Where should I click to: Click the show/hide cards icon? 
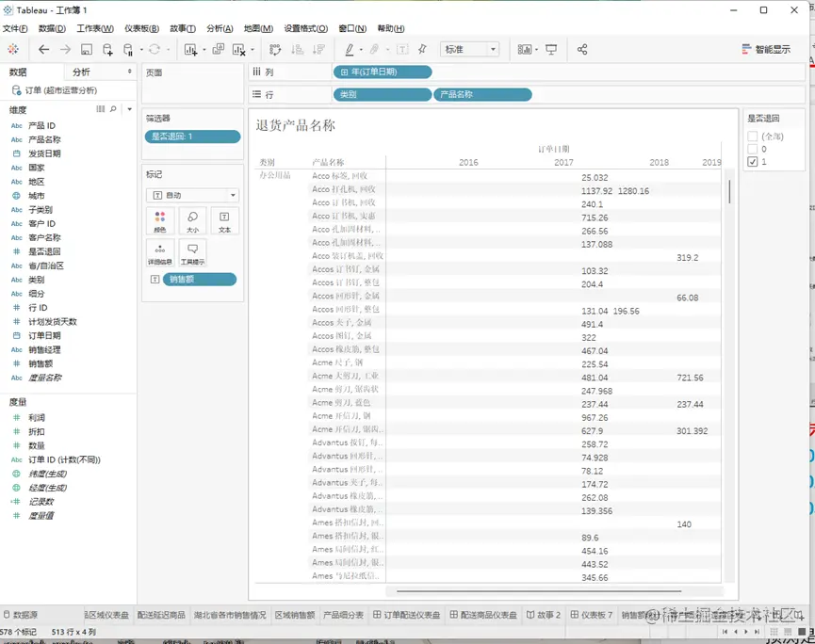coord(525,49)
